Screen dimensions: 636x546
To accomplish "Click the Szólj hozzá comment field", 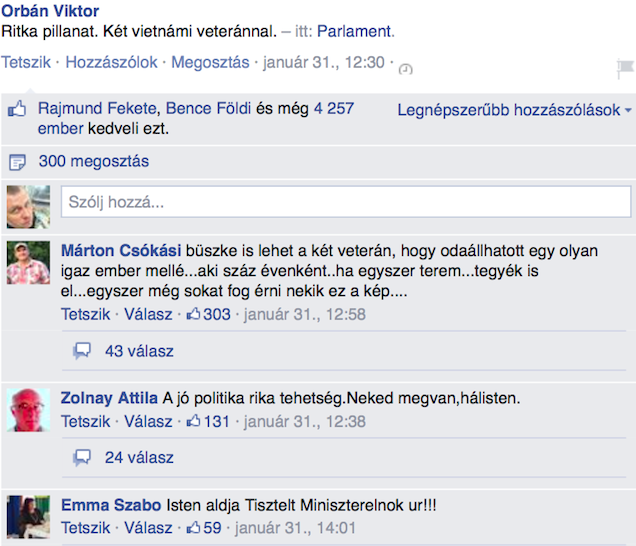I will pyautogui.click(x=346, y=203).
